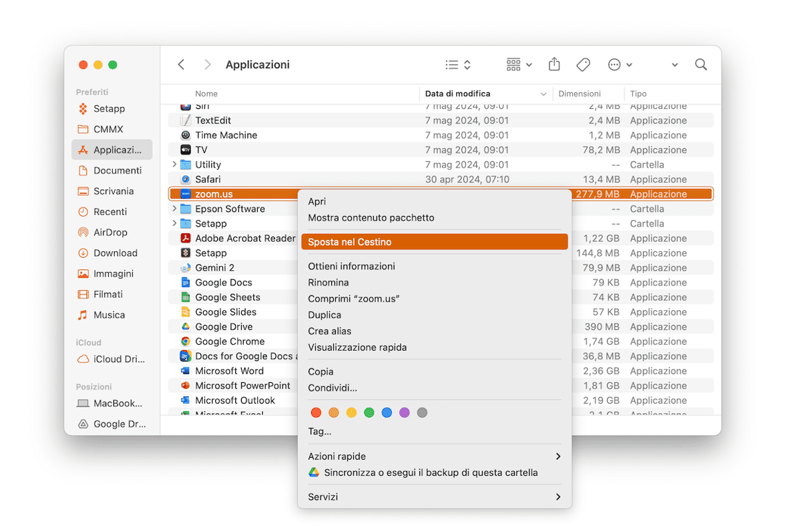
Task: Select the Safari application row
Action: 441,179
